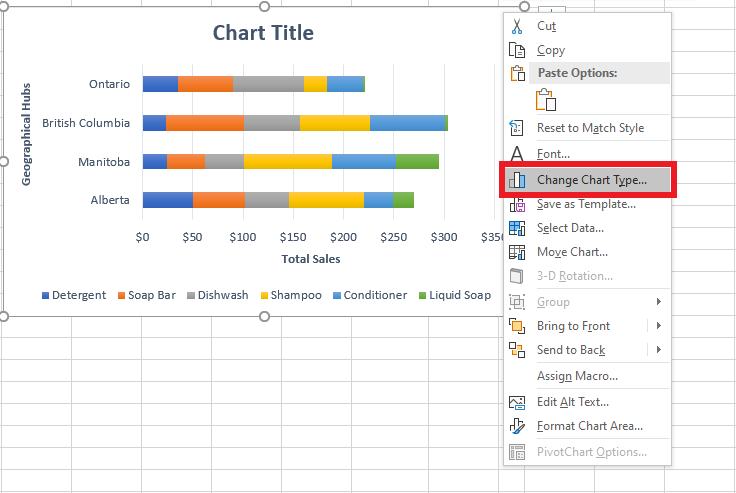Select Manitoba's green Liquid Soap segment
Screen dimensions: 736x493
click(417, 162)
